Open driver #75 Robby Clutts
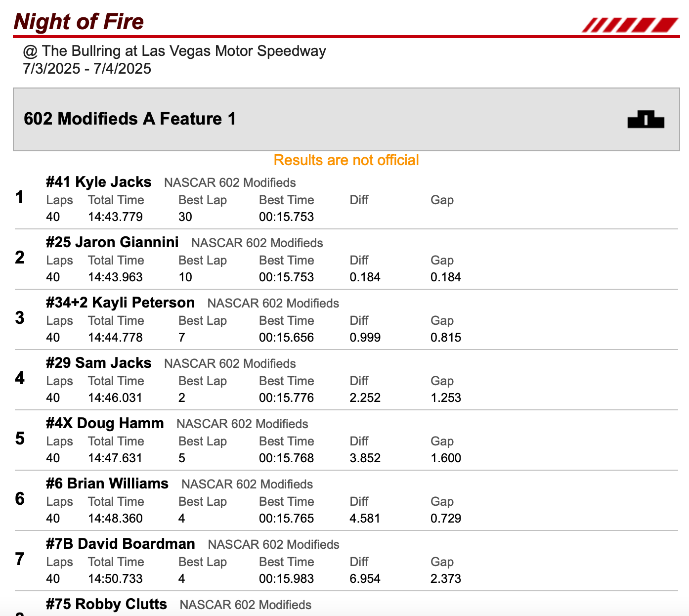Viewport: 689px width, 616px height. [106, 604]
